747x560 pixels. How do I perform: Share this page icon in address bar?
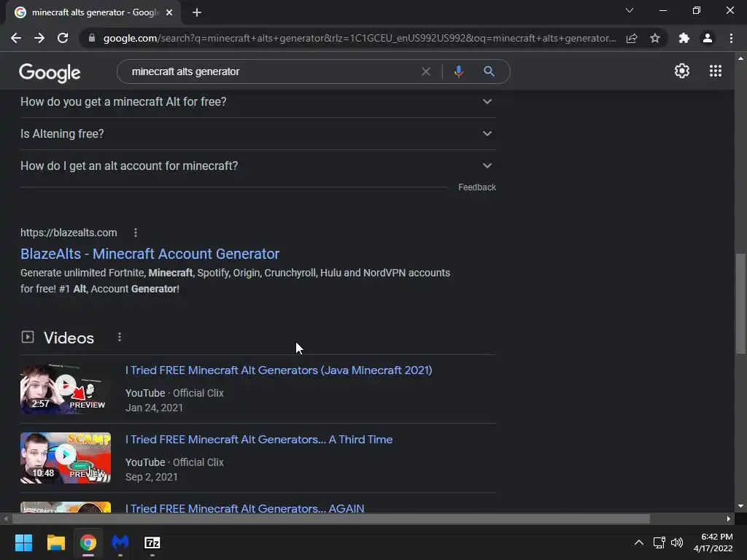632,38
